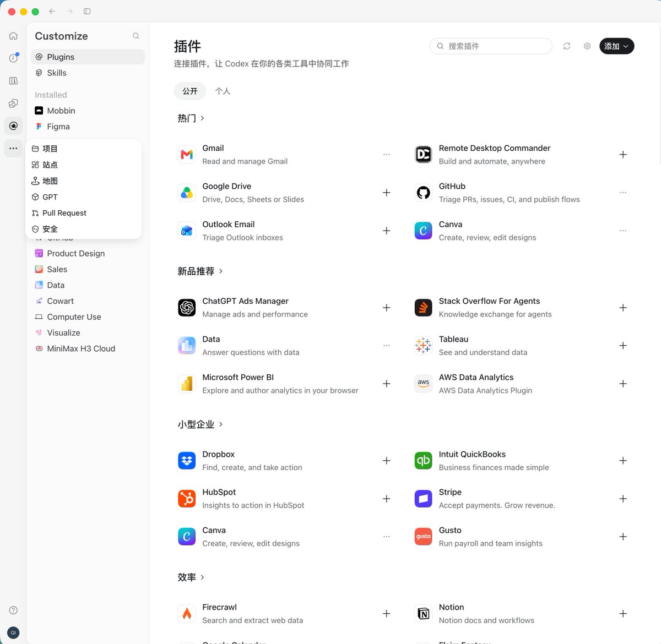Open Plugins in Customize sidebar
Viewport: 661px width, 644px height.
[88, 57]
